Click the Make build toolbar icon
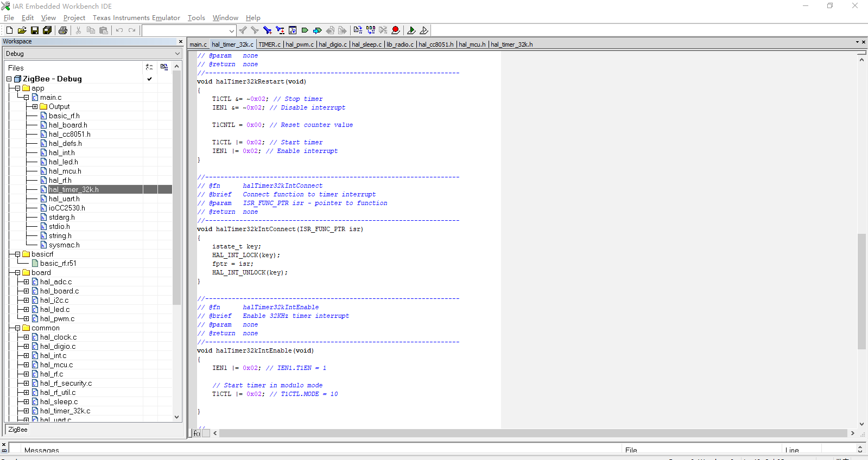 tap(371, 30)
